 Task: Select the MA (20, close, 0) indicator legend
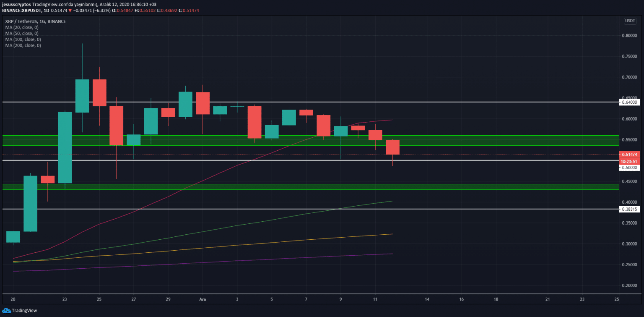[22, 27]
